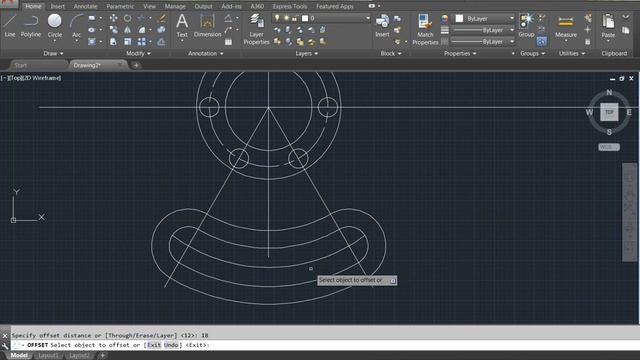Screen dimensions: 640x360
Task: Click the 2D Wireframe visual style control
Action: pyautogui.click(x=42, y=78)
